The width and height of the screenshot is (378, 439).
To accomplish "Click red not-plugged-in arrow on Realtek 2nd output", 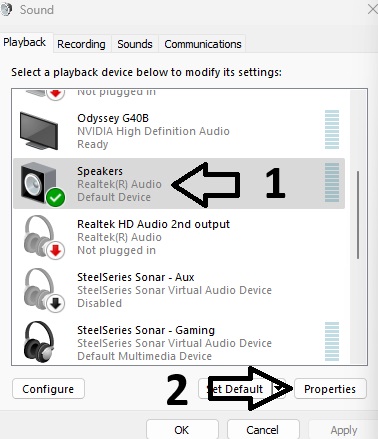I will point(56,250).
